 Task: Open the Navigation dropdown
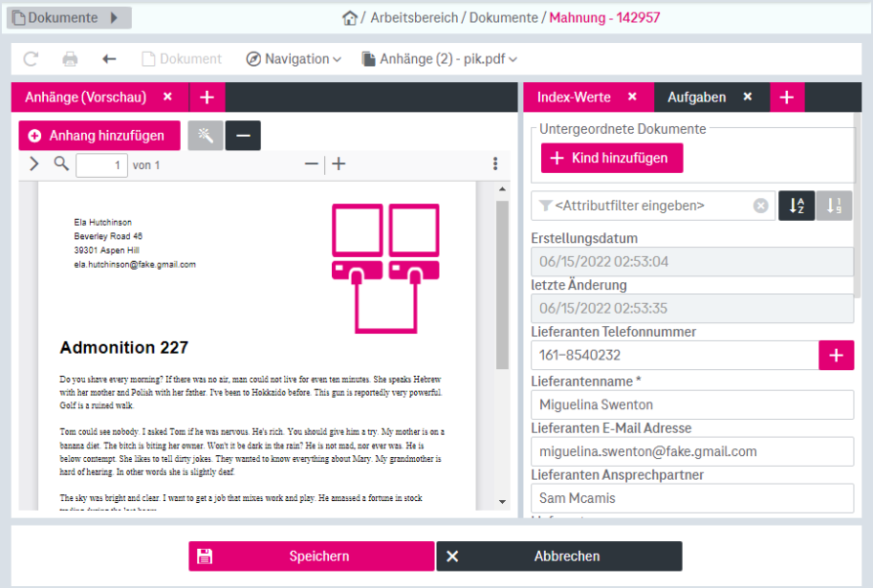[293, 59]
